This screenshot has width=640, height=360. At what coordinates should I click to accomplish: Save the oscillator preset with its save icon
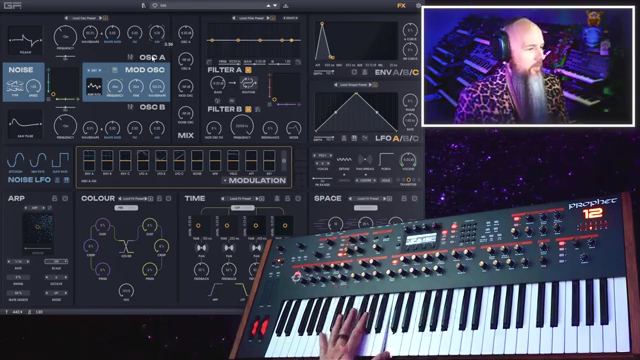[x=105, y=18]
